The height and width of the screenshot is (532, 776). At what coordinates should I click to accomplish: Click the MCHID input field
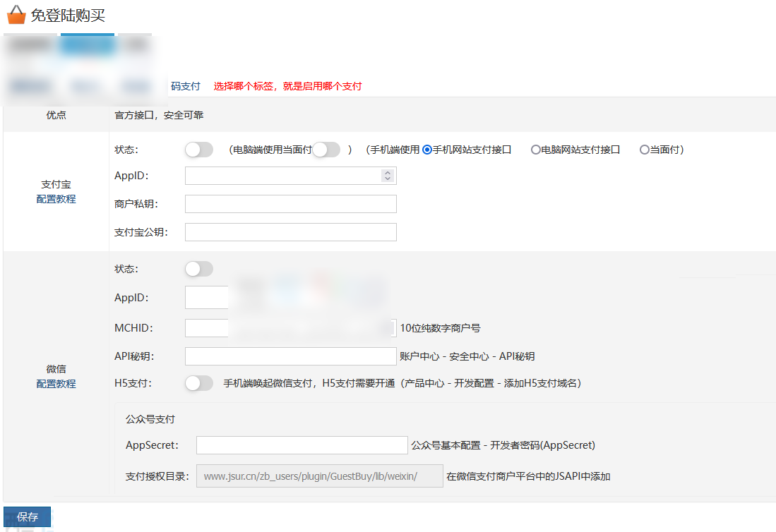point(206,327)
